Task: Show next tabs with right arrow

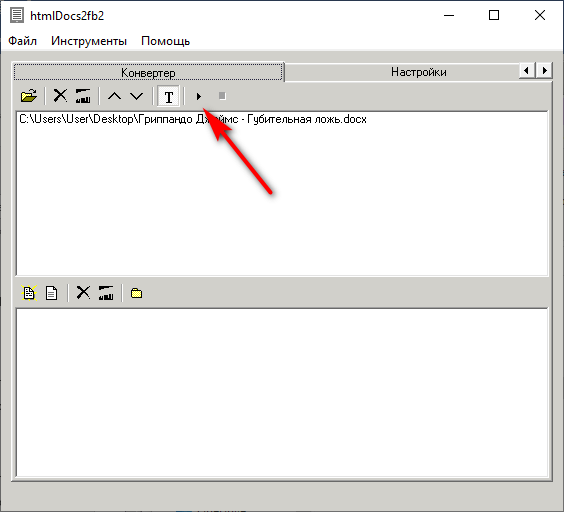Action: [x=545, y=70]
